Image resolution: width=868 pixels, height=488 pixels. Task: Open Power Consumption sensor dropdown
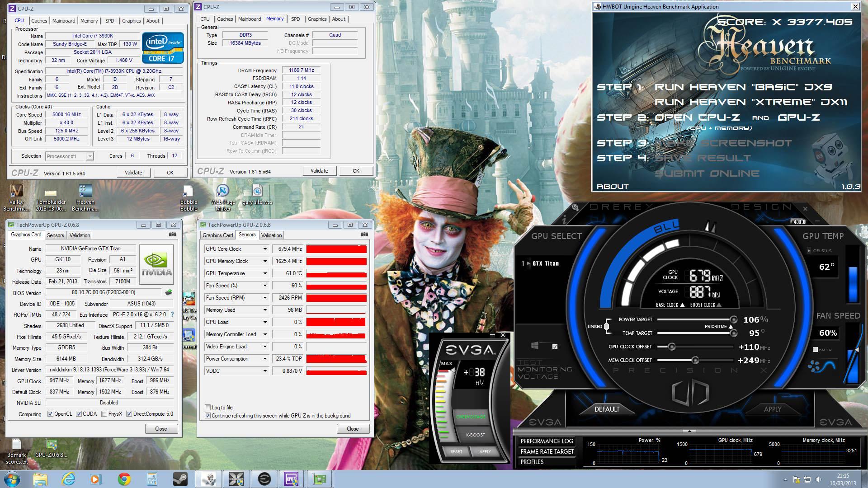[265, 359]
